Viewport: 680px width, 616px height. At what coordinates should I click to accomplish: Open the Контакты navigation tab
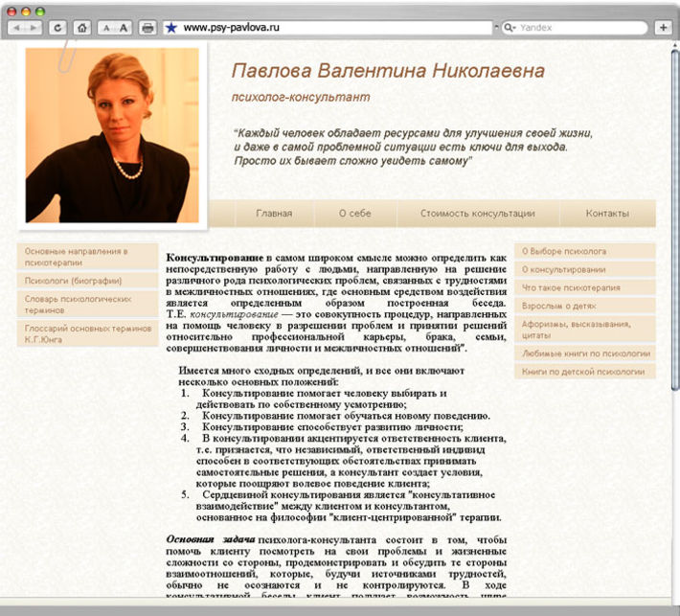click(607, 214)
